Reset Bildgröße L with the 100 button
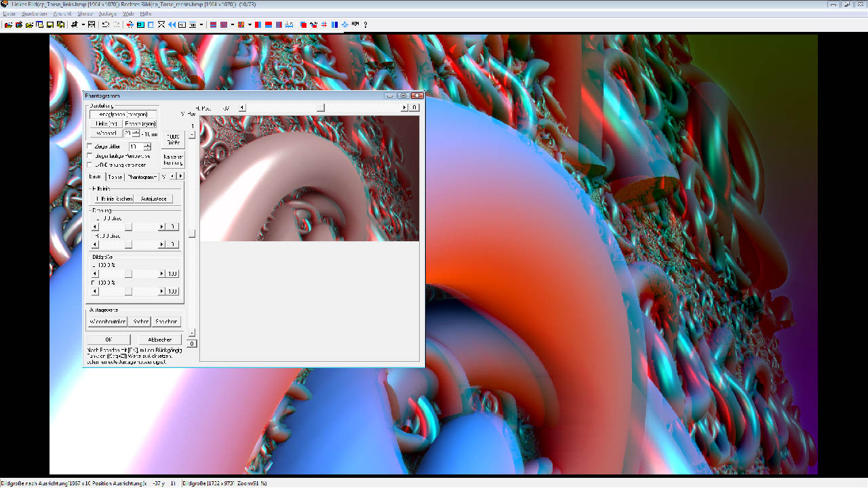 [172, 273]
